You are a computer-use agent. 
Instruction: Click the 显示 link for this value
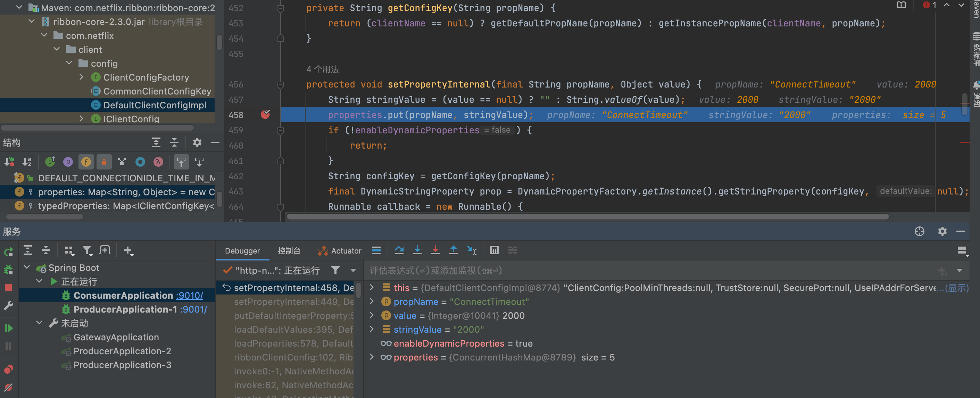coord(957,288)
